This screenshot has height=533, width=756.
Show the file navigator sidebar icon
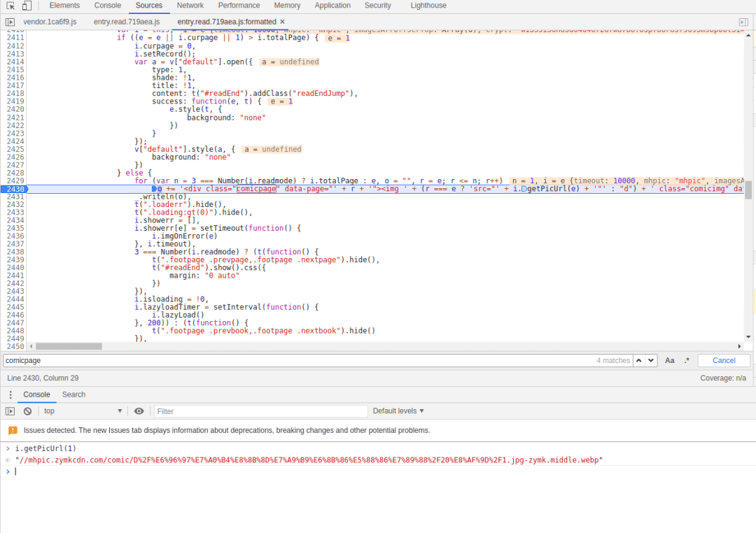[x=10, y=22]
